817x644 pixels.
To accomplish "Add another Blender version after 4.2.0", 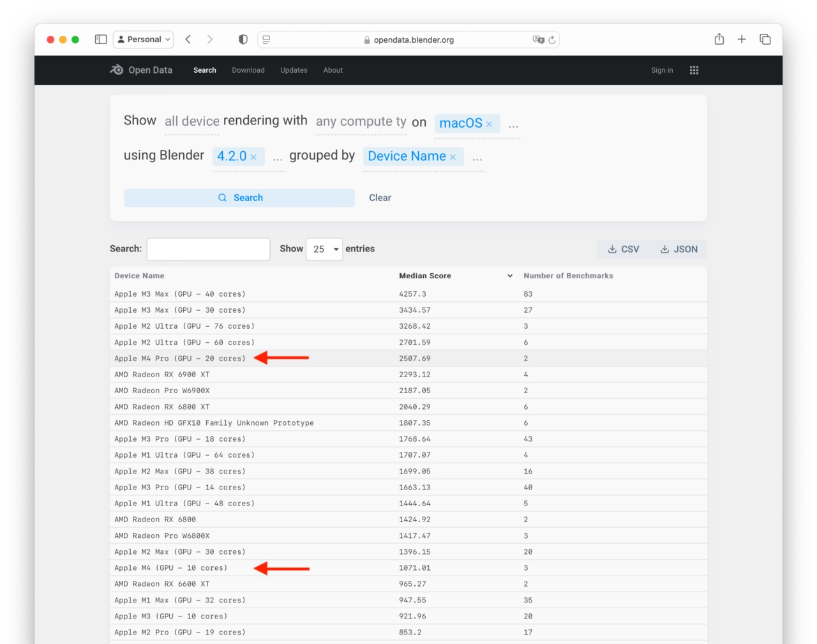I will [278, 159].
